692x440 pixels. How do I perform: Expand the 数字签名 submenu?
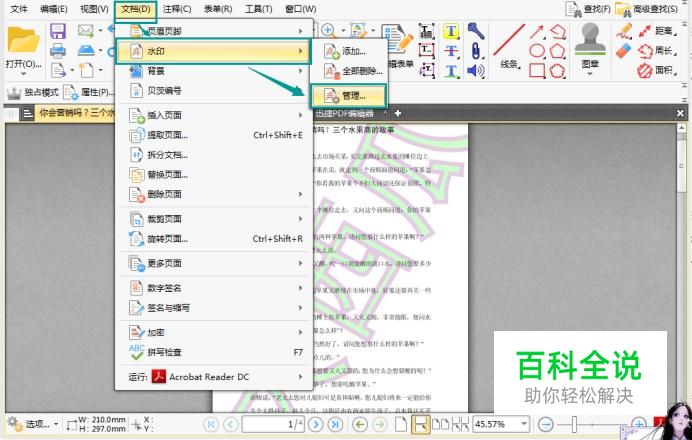(214, 288)
